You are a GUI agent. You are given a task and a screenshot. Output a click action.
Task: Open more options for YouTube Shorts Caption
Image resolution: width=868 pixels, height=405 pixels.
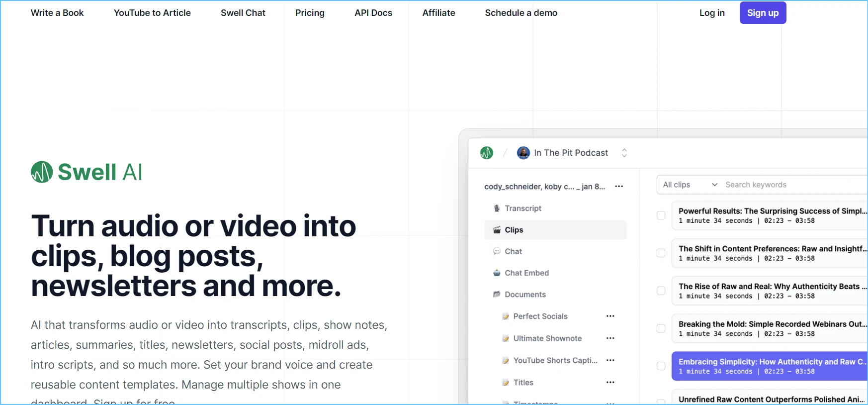point(610,360)
